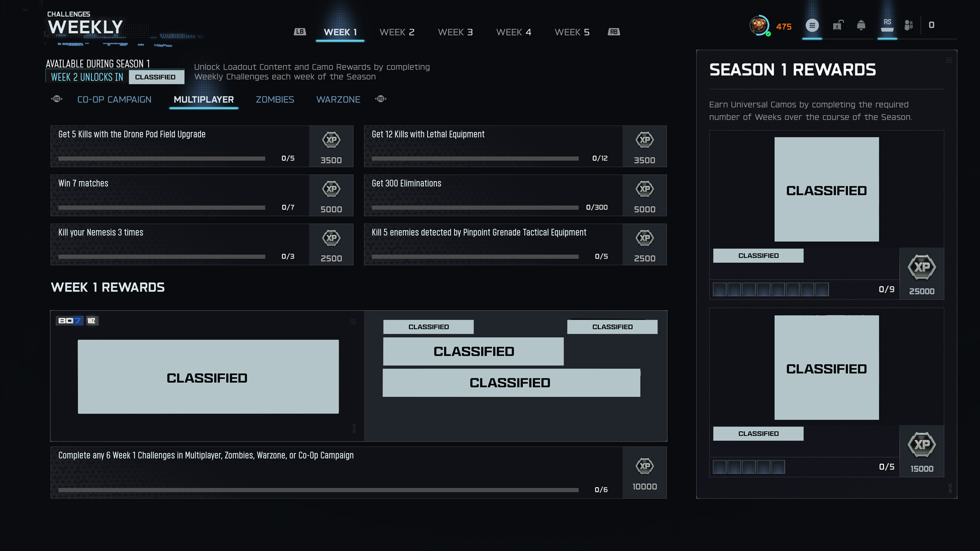980x551 pixels.
Task: Open the notifications bell
Action: tap(861, 25)
